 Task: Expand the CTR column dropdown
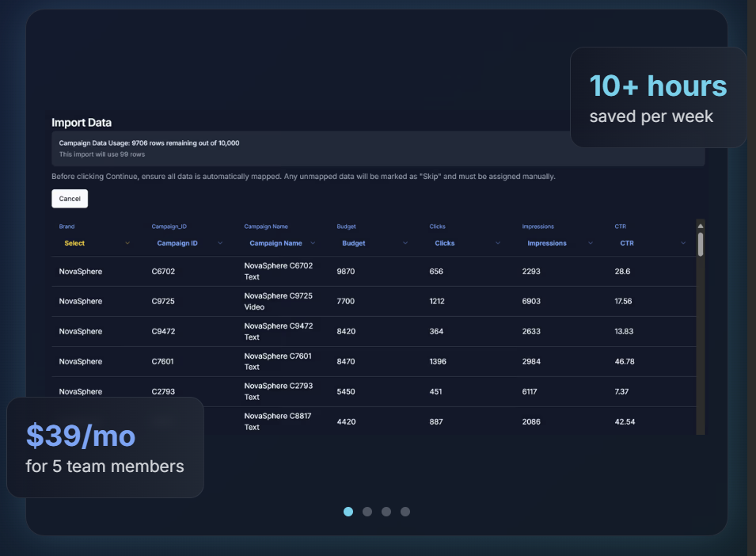click(682, 243)
